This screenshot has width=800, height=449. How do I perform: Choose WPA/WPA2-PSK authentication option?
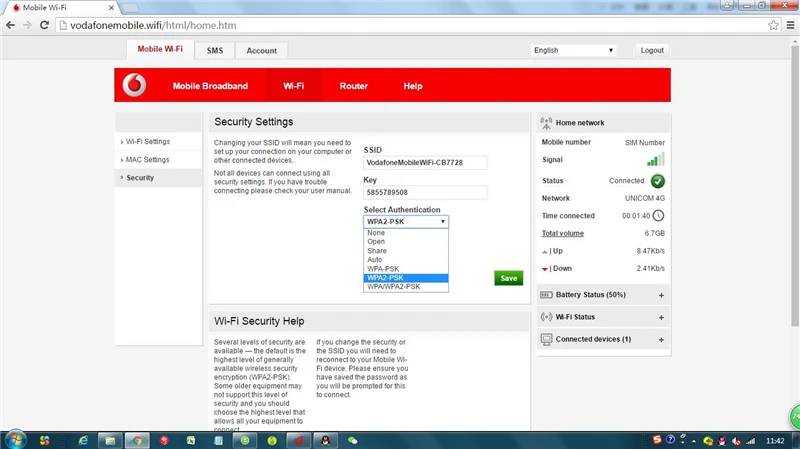[406, 287]
